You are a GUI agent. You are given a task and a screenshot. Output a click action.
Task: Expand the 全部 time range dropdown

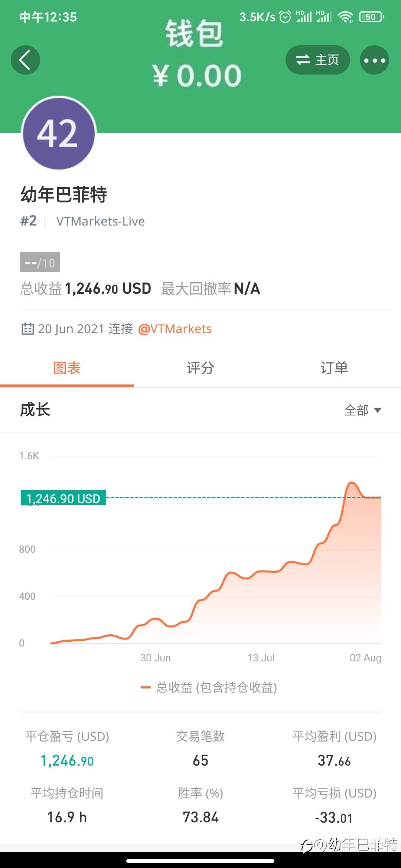click(362, 410)
